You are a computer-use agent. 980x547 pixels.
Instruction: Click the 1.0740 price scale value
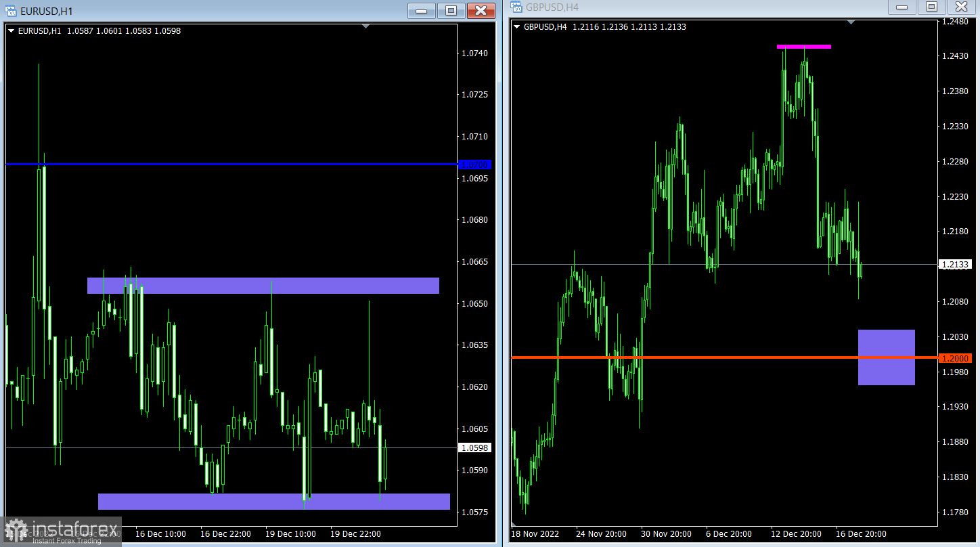pos(474,53)
